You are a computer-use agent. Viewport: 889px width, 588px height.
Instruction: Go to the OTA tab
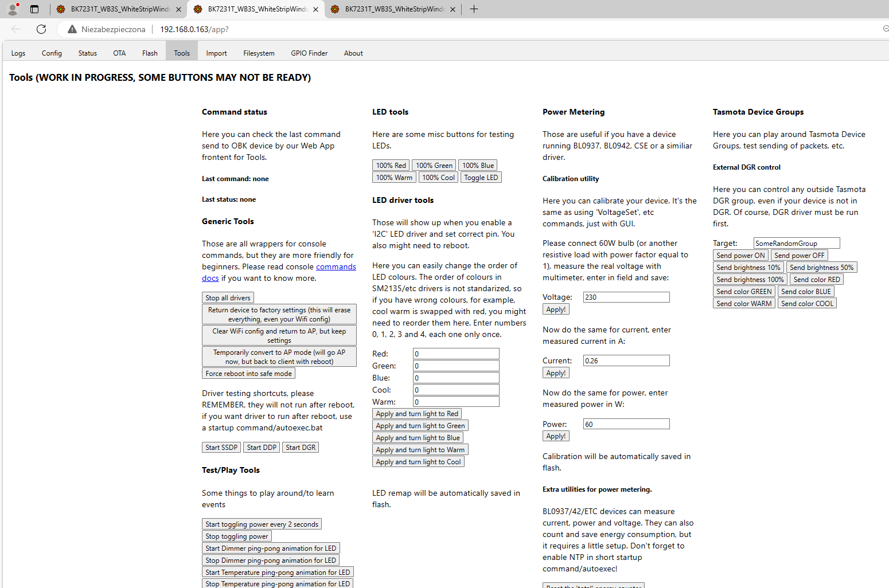coord(119,53)
